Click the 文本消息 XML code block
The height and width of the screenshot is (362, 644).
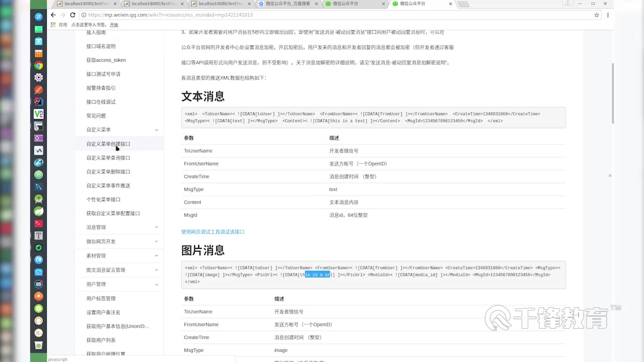[x=373, y=118]
